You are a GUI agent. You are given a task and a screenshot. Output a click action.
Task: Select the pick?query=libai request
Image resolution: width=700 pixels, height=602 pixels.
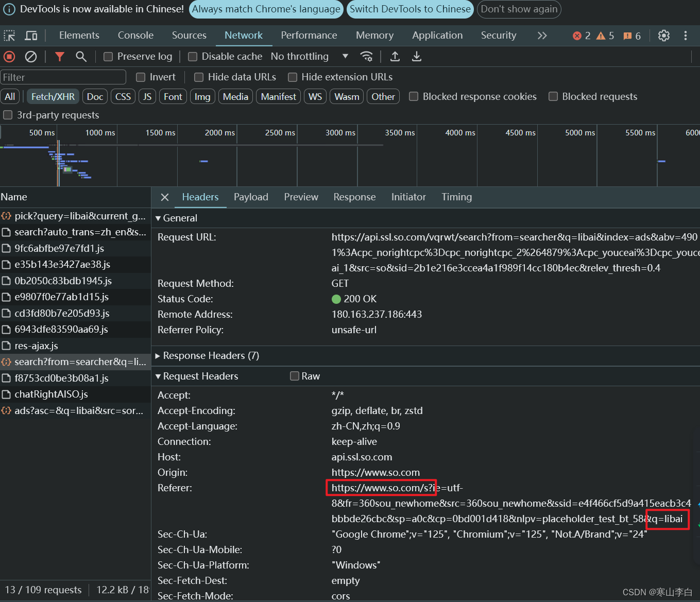[75, 216]
